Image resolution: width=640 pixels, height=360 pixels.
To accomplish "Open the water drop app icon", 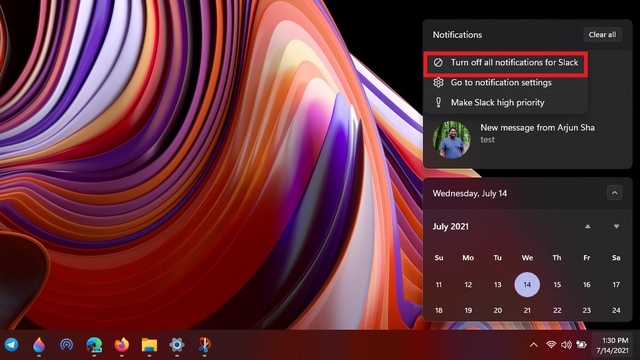I will tap(39, 345).
